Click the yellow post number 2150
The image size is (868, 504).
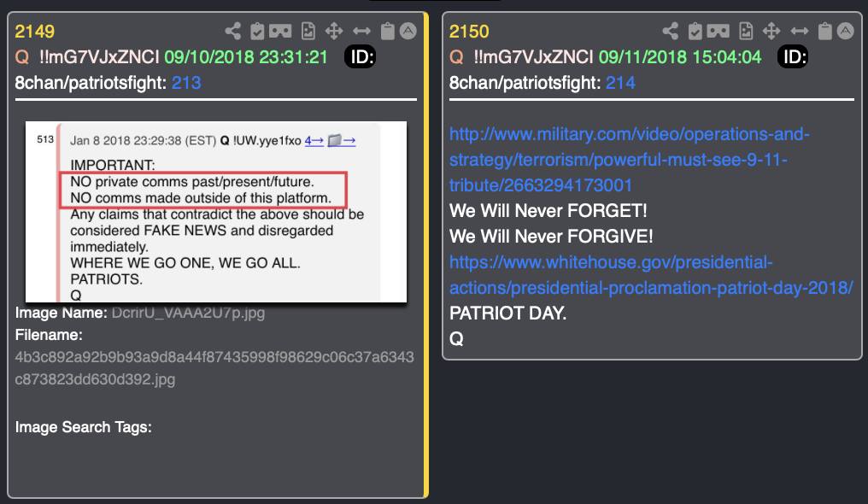click(469, 32)
